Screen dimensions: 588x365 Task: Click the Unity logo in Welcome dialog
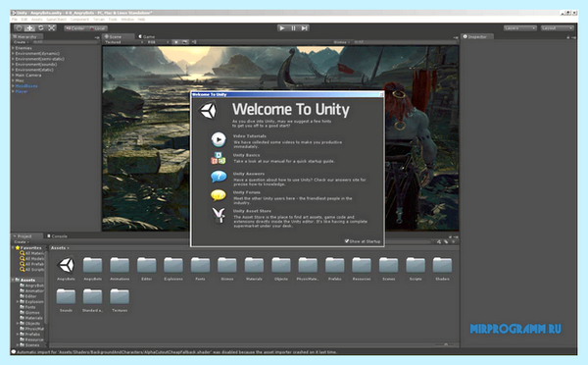(x=208, y=111)
